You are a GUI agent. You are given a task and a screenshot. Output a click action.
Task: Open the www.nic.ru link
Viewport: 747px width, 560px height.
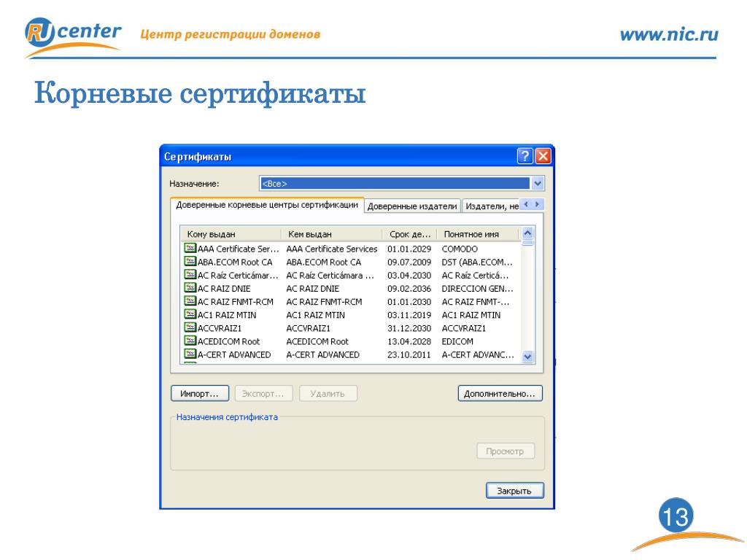pos(669,34)
